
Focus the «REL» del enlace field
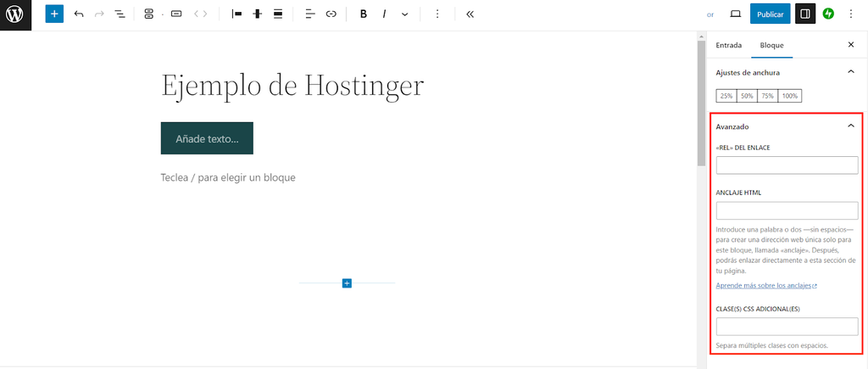pos(787,165)
